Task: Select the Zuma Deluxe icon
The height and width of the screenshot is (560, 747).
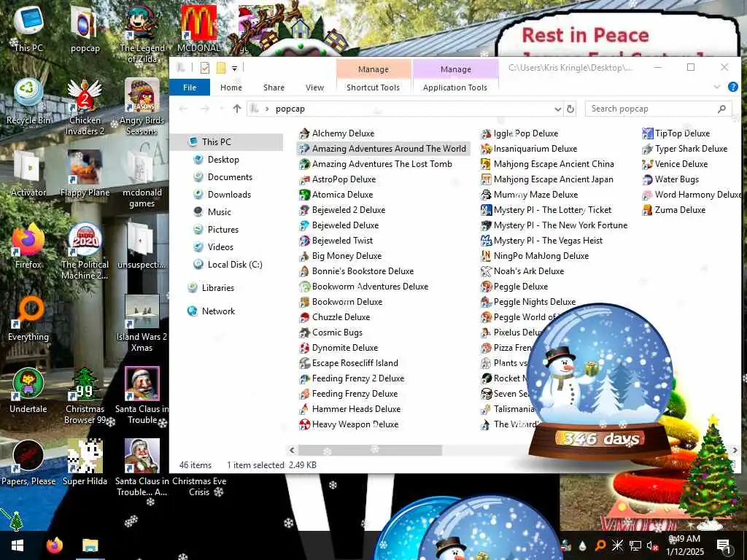Action: pyautogui.click(x=648, y=210)
